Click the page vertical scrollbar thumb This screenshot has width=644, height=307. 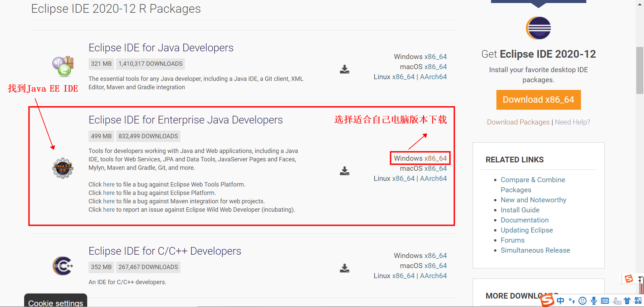tap(640, 70)
